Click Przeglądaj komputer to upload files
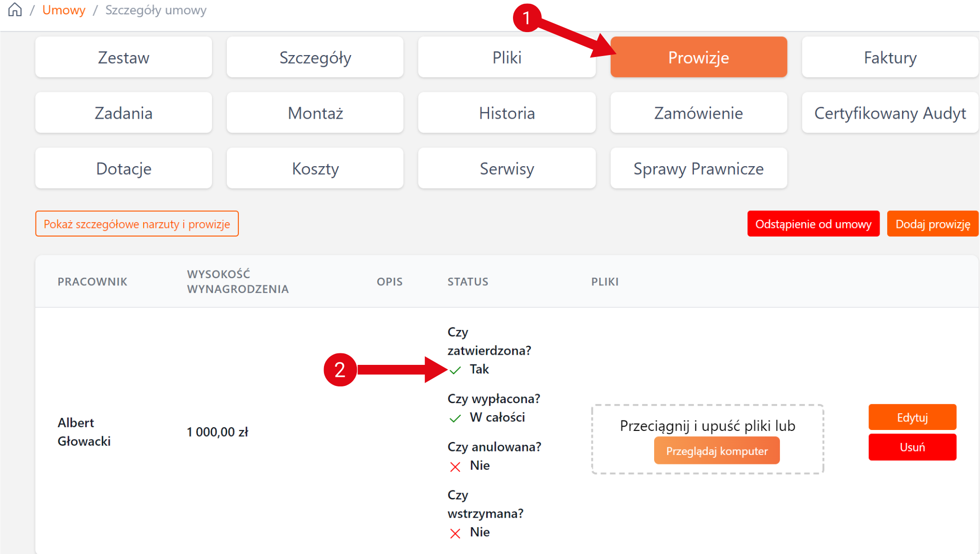The height and width of the screenshot is (554, 980). (716, 451)
